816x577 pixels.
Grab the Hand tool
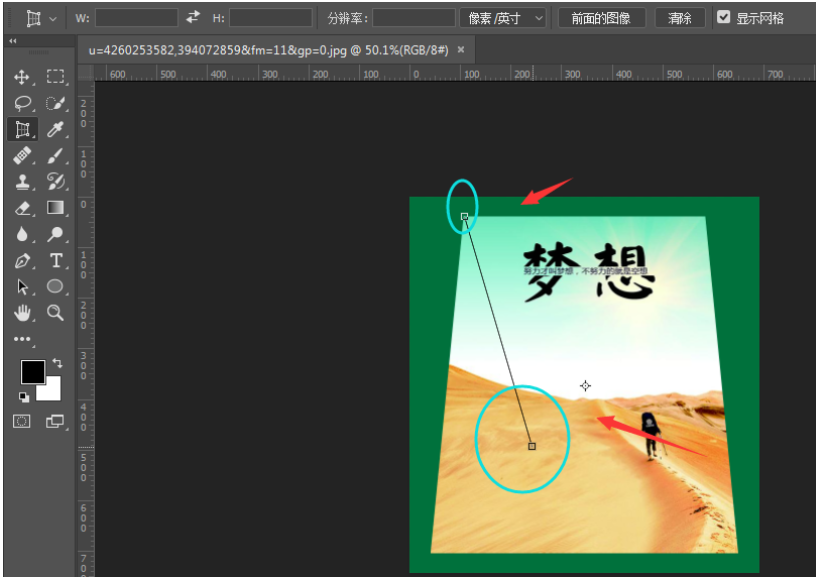pos(23,311)
